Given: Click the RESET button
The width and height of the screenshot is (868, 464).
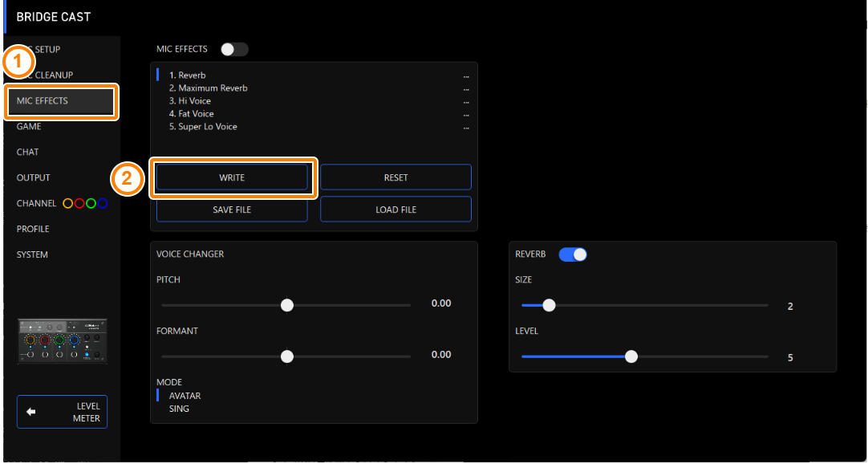Looking at the screenshot, I should (395, 177).
